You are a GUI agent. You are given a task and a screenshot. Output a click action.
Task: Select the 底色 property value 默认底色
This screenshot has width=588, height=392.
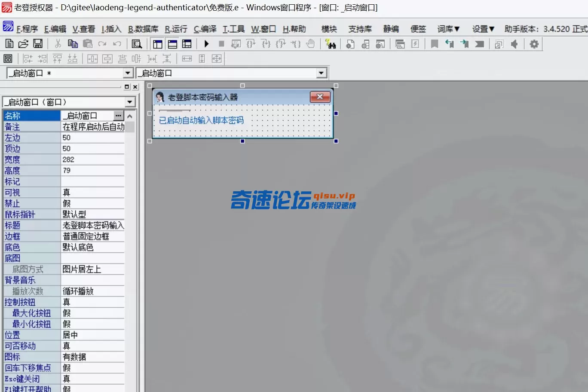(93, 247)
